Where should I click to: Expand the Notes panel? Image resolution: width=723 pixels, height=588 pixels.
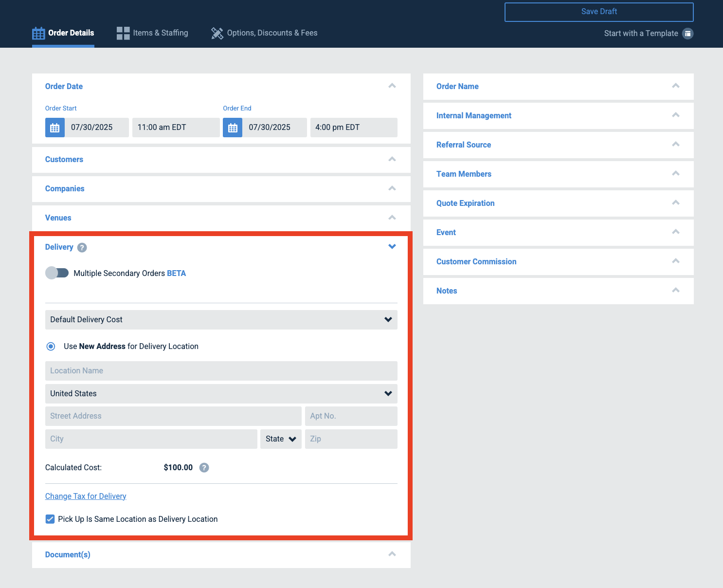coord(559,291)
